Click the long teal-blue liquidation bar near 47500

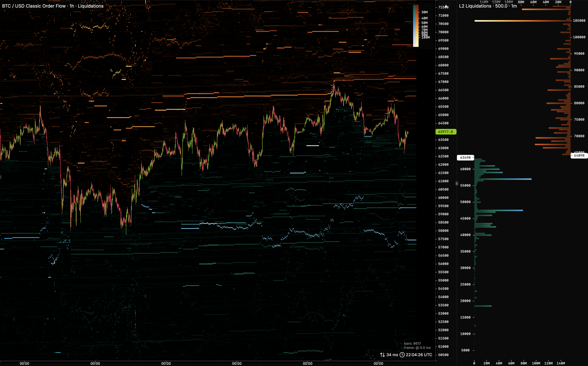[x=499, y=210]
